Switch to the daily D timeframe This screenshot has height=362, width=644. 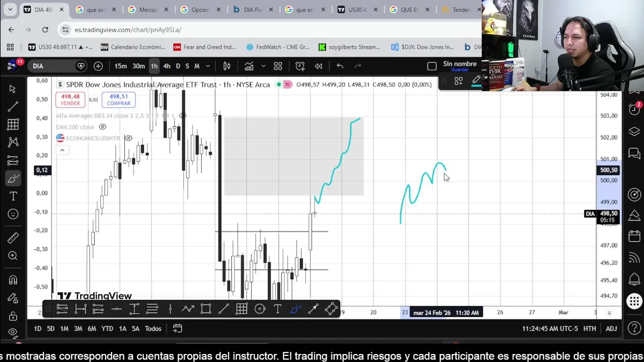click(x=178, y=66)
